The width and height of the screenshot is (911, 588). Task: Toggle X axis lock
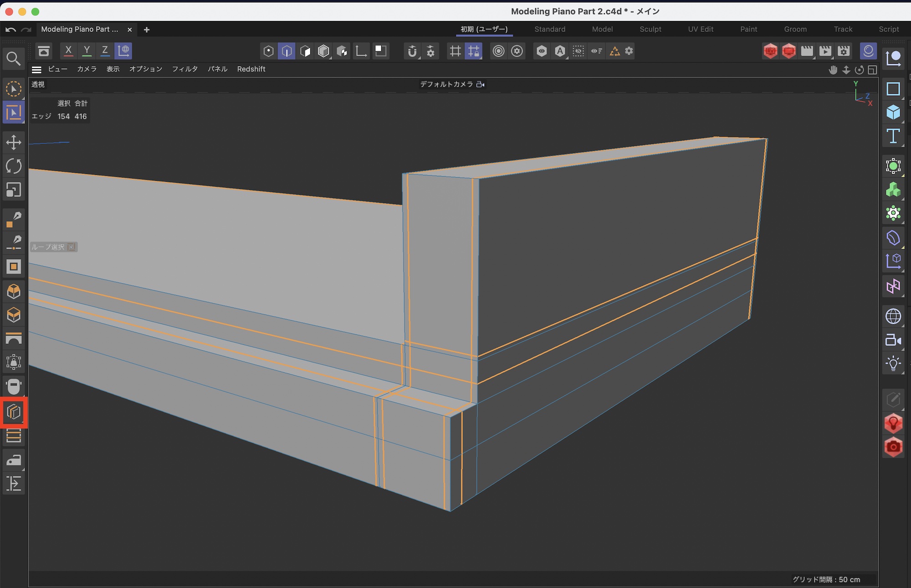[x=68, y=51]
